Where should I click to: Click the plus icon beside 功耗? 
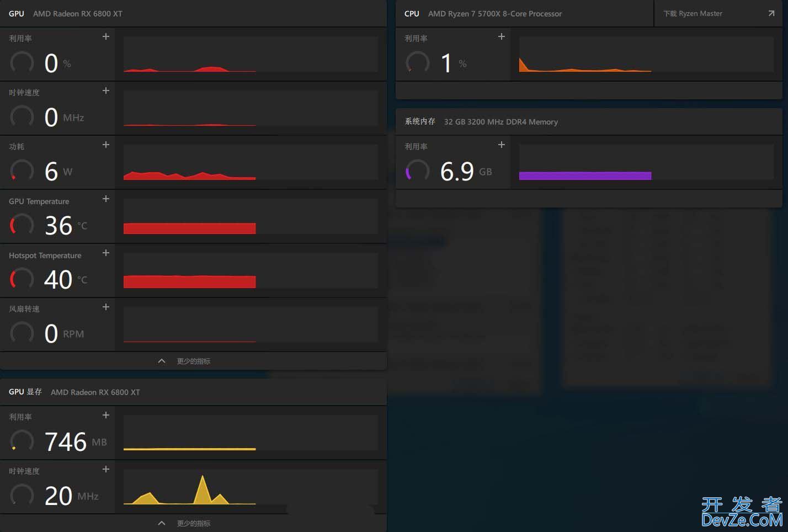pos(106,145)
